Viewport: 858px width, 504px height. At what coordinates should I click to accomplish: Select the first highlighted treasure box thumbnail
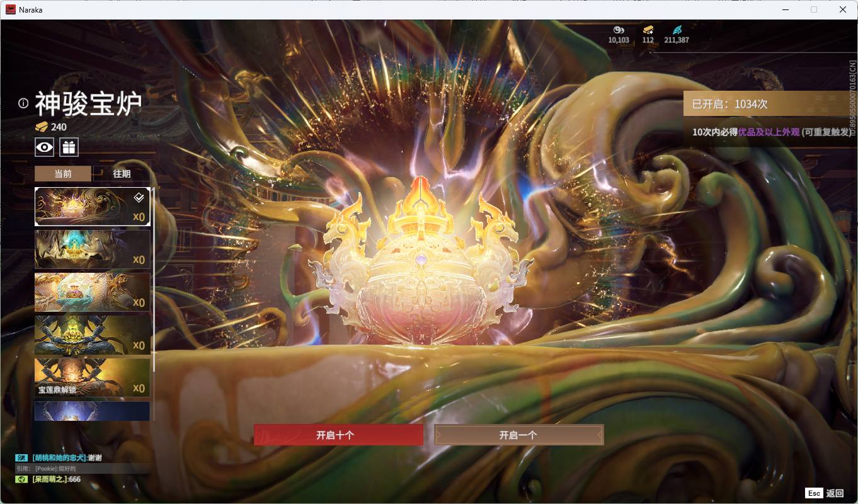pyautogui.click(x=93, y=207)
